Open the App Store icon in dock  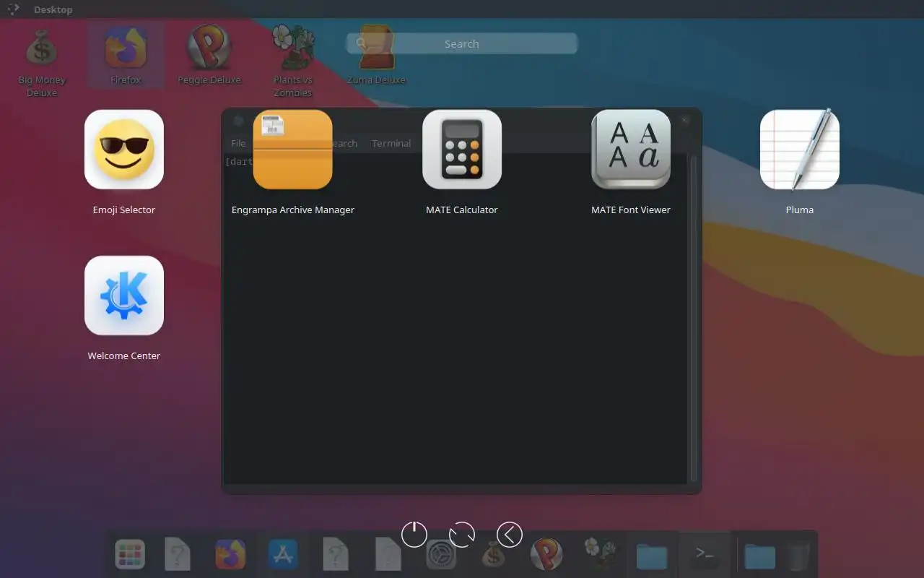tap(283, 555)
